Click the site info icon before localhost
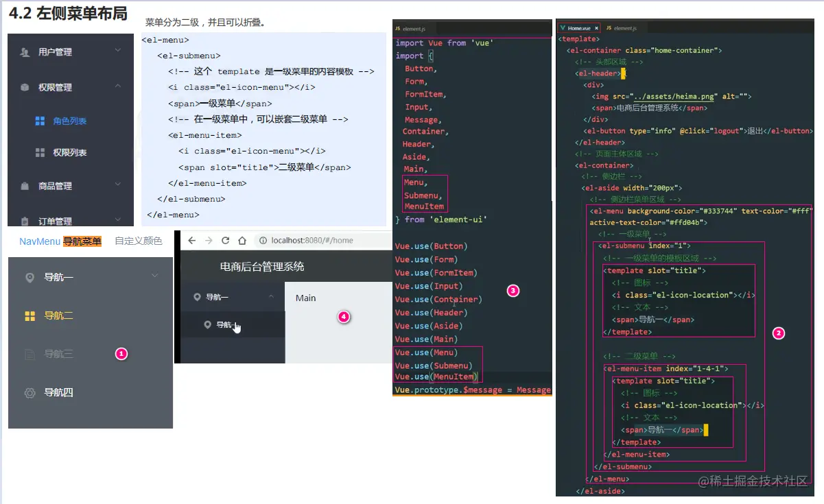 pyautogui.click(x=262, y=240)
